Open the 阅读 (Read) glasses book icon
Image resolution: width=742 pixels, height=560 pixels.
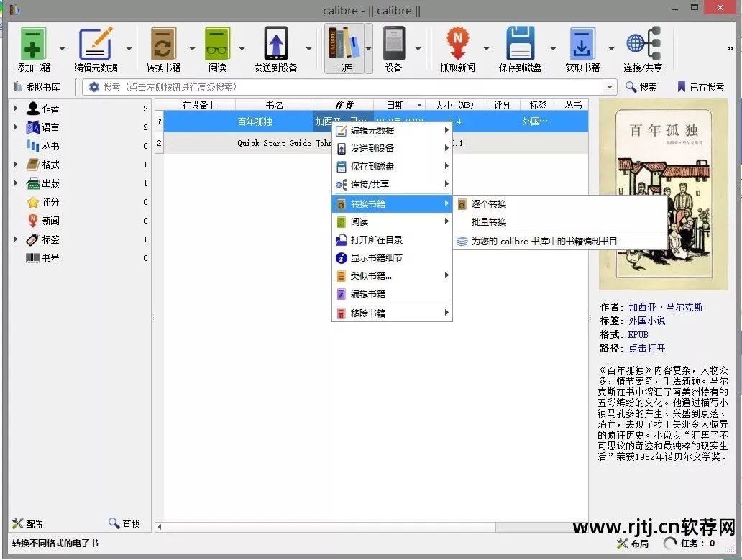coord(217,44)
